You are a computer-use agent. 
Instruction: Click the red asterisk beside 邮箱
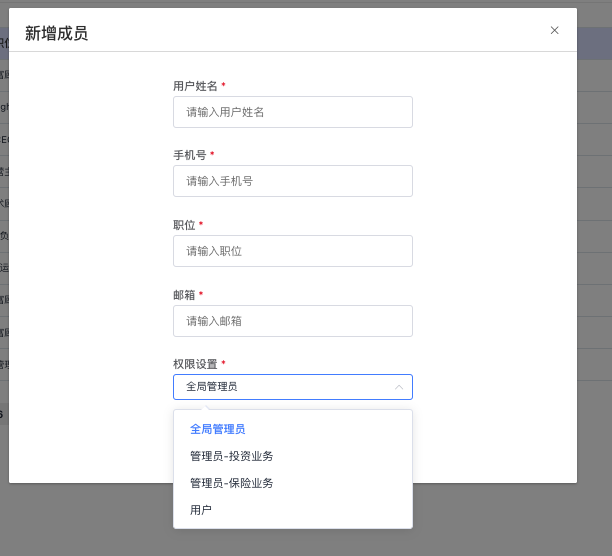(201, 295)
